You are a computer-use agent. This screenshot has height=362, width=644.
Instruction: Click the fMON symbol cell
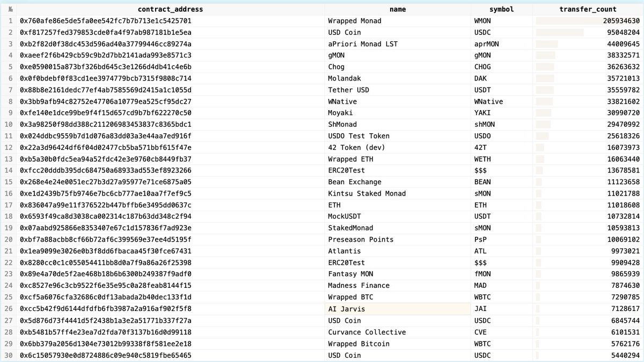coord(502,274)
